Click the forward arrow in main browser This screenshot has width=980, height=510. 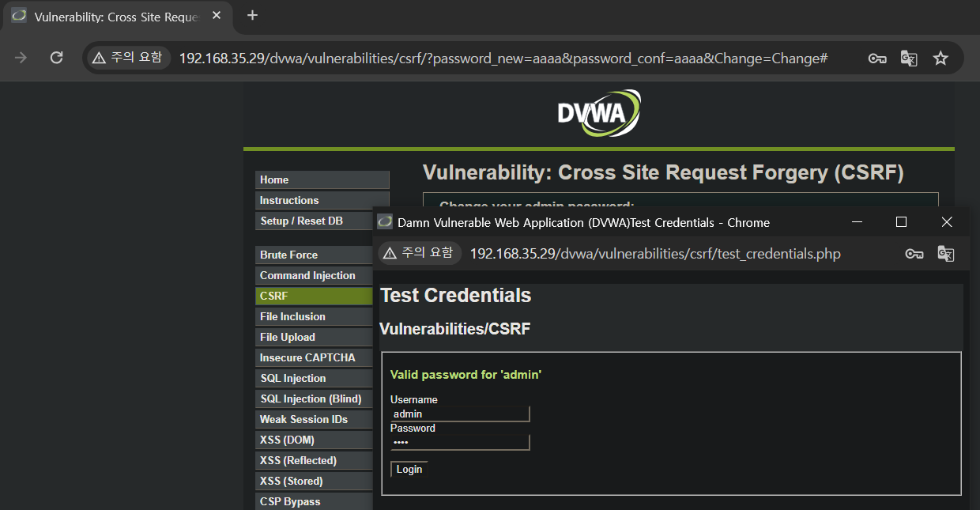(x=21, y=58)
